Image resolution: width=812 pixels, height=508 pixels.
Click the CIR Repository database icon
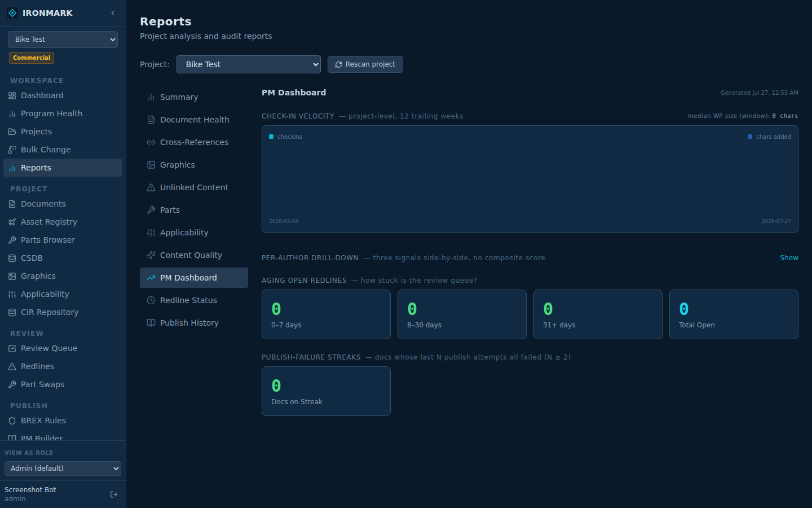[x=12, y=313]
